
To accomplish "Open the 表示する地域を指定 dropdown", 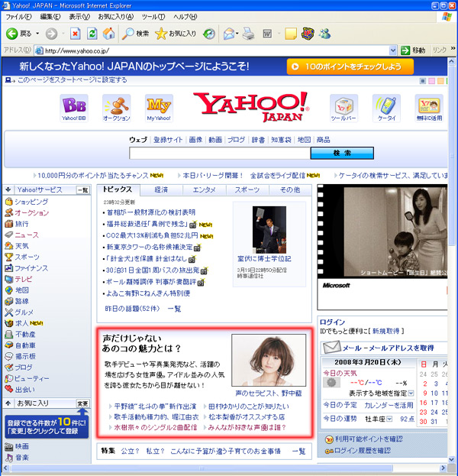I will 411,393.
